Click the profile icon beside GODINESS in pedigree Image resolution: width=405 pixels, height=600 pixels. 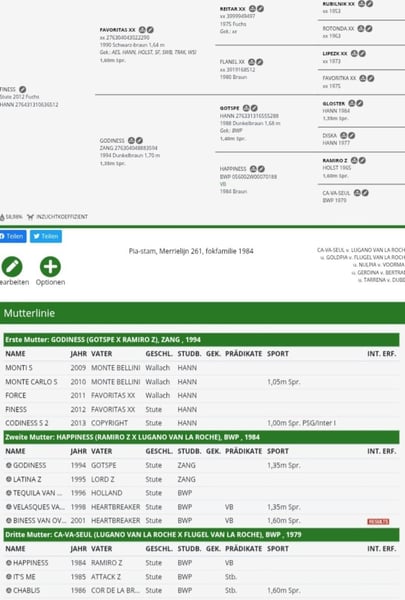pyautogui.click(x=131, y=140)
